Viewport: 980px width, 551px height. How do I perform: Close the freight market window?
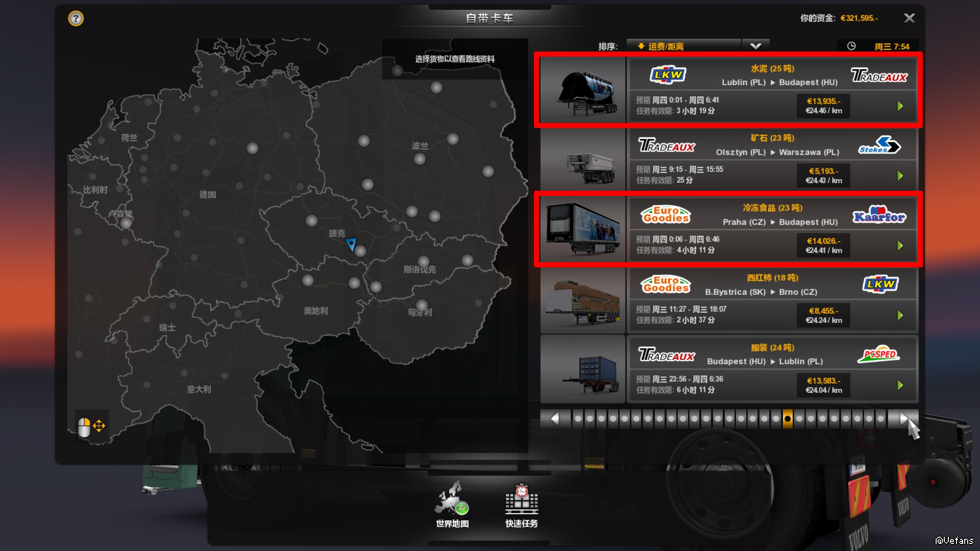pyautogui.click(x=909, y=18)
